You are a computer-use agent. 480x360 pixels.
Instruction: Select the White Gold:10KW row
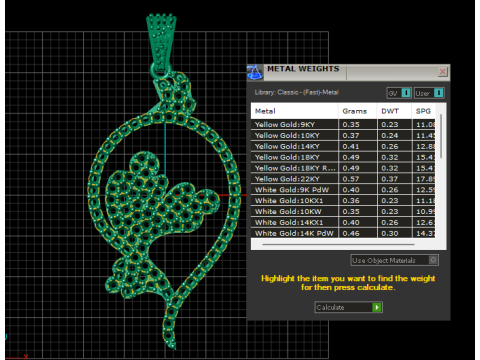[x=343, y=211]
